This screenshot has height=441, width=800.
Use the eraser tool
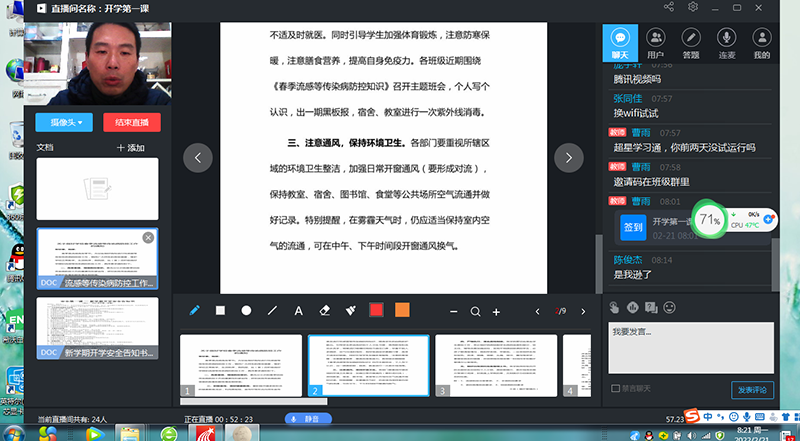click(324, 311)
